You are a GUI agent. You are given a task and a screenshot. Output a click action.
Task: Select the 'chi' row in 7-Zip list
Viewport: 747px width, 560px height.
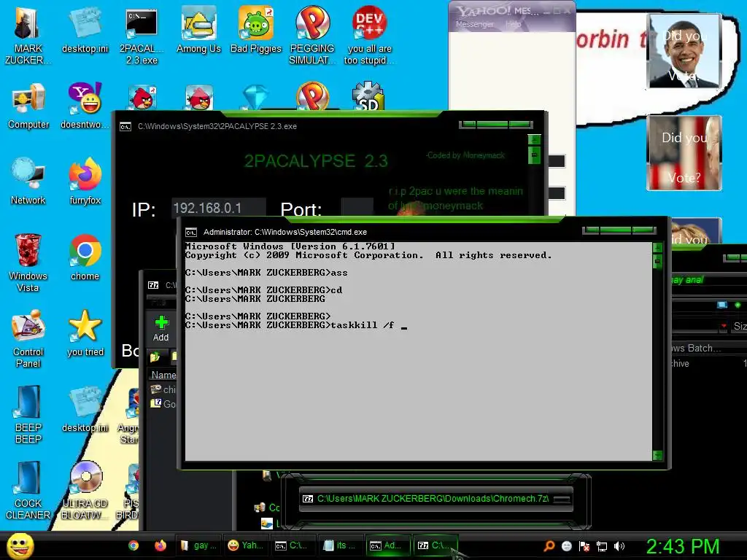[163, 389]
